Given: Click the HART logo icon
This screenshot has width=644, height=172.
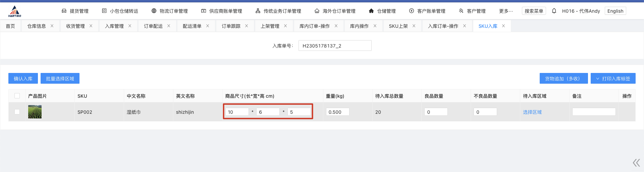Looking at the screenshot, I should tap(14, 11).
